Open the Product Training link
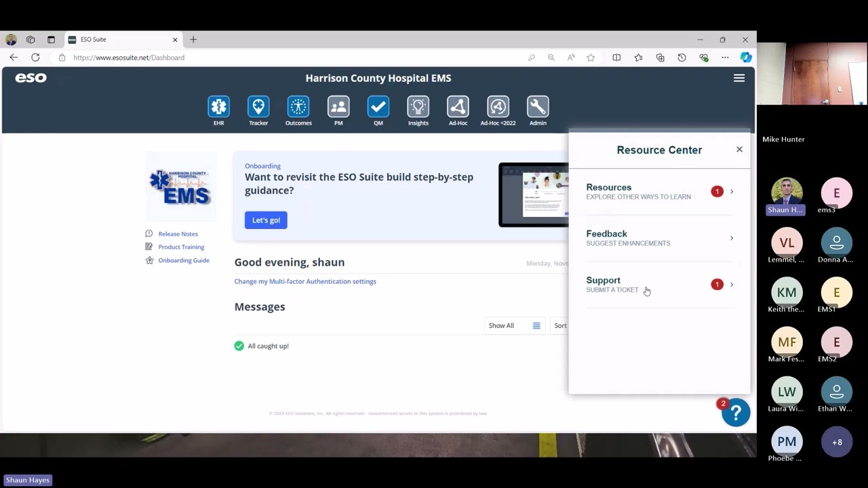This screenshot has height=488, width=868. click(181, 247)
